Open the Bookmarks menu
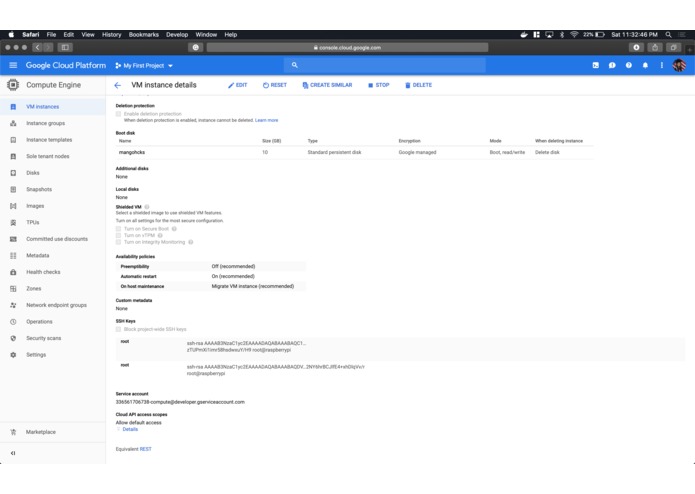695x494 pixels. coord(144,35)
